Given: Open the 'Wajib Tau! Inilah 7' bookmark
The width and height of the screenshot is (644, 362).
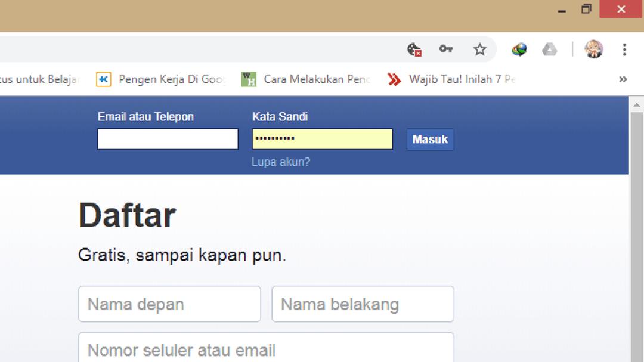Looking at the screenshot, I should 451,79.
